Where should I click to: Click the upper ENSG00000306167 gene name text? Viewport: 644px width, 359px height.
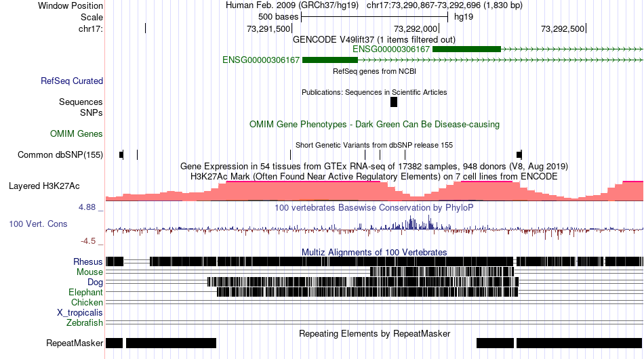pos(391,49)
